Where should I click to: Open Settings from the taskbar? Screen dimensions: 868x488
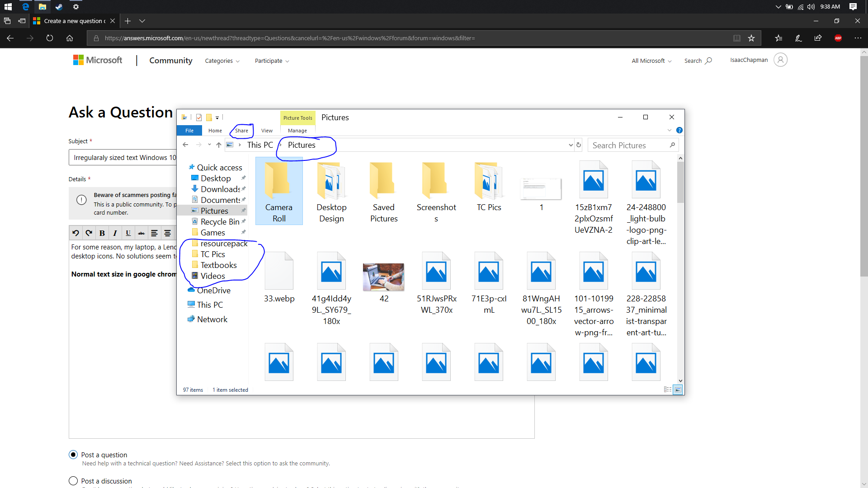[76, 7]
